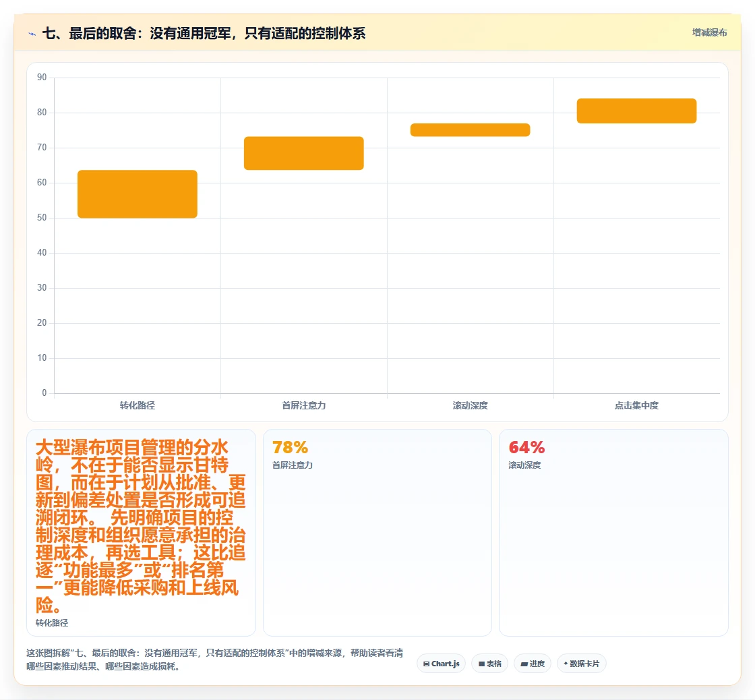
Task: Click y-axis value 50
Action: pyautogui.click(x=42, y=217)
